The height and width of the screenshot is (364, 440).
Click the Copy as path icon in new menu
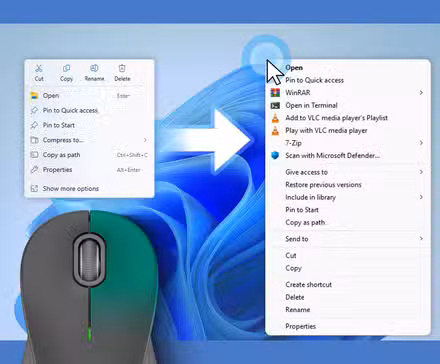point(34,155)
